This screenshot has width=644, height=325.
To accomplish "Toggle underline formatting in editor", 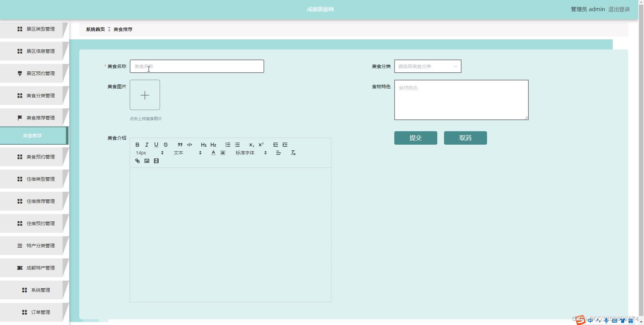I will [156, 145].
